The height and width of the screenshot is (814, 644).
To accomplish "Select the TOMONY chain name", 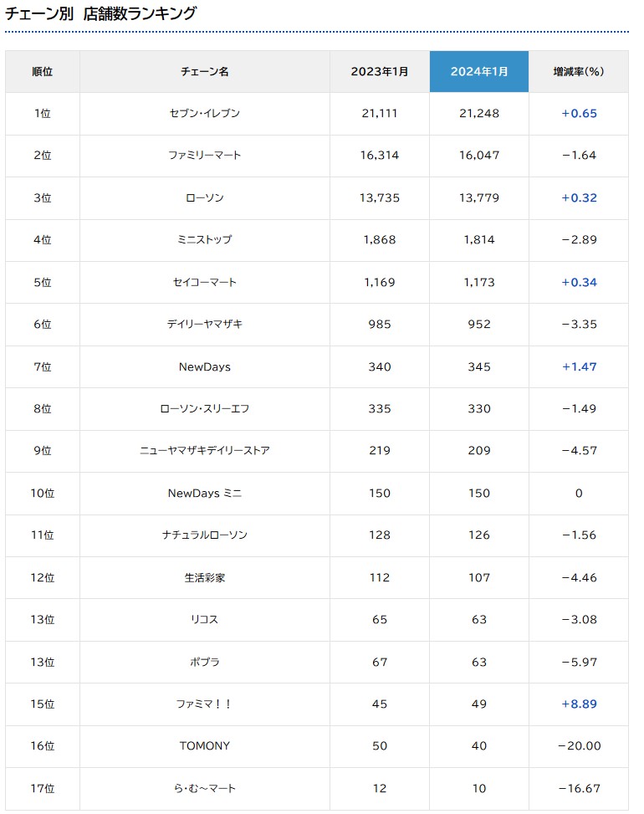I will 205,746.
